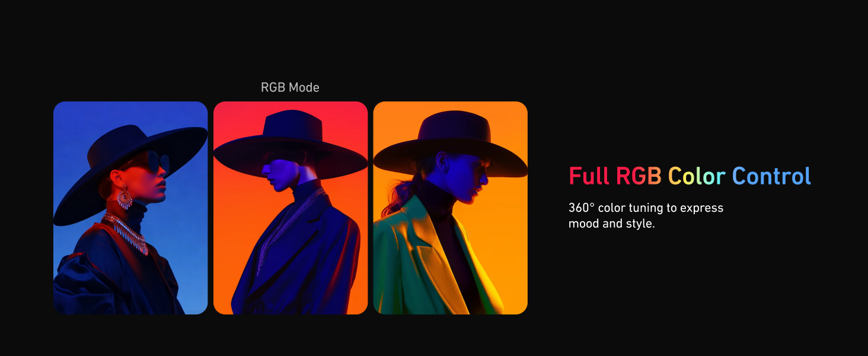Click the beaded necklace in blue portrait
Screen dimensions: 868x356
(x=126, y=233)
